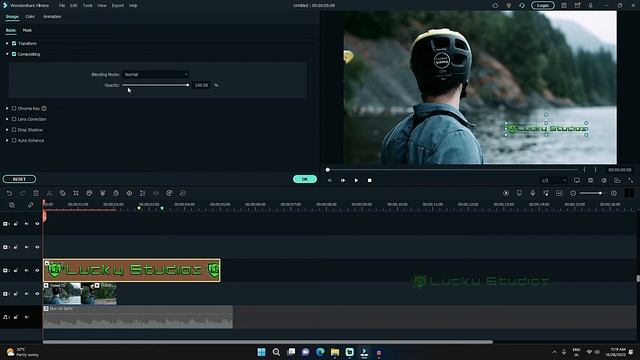Expand the Auto Enhance section arrow
The width and height of the screenshot is (640, 360).
click(7, 140)
